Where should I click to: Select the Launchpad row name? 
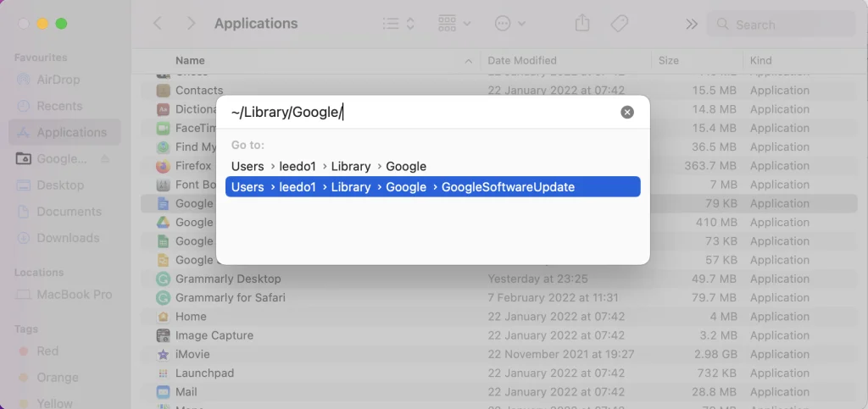coord(205,373)
